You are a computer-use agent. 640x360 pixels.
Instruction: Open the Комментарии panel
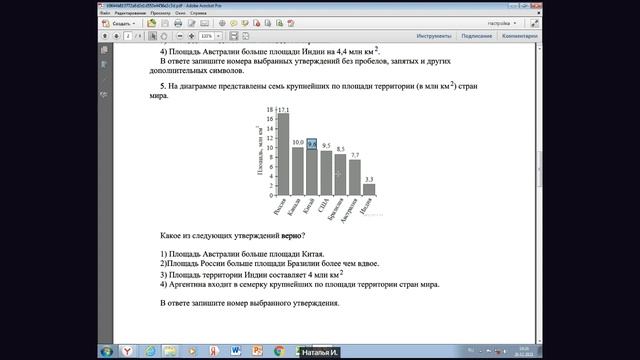pos(520,36)
